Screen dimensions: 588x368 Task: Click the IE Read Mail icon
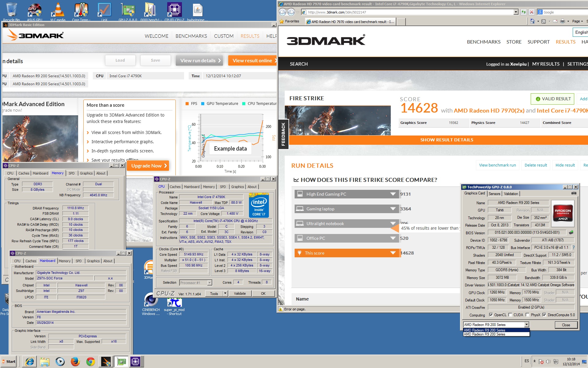pos(555,21)
